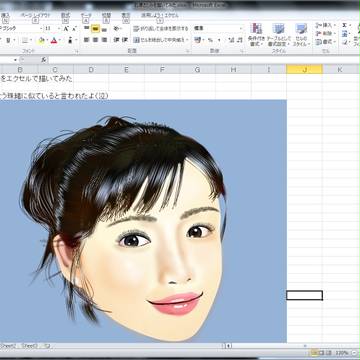Click the Decrease Font Size icon
This screenshot has height=360, width=360.
click(74, 29)
